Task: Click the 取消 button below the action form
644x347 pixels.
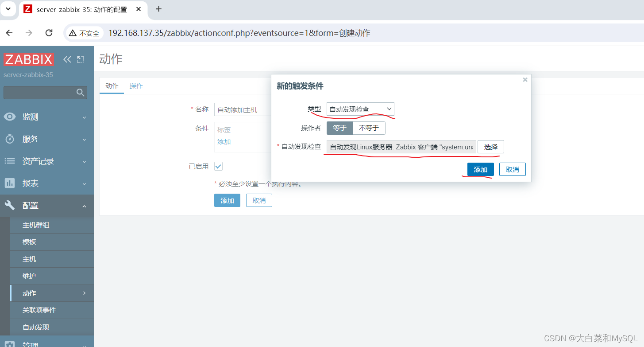Action: [x=259, y=200]
